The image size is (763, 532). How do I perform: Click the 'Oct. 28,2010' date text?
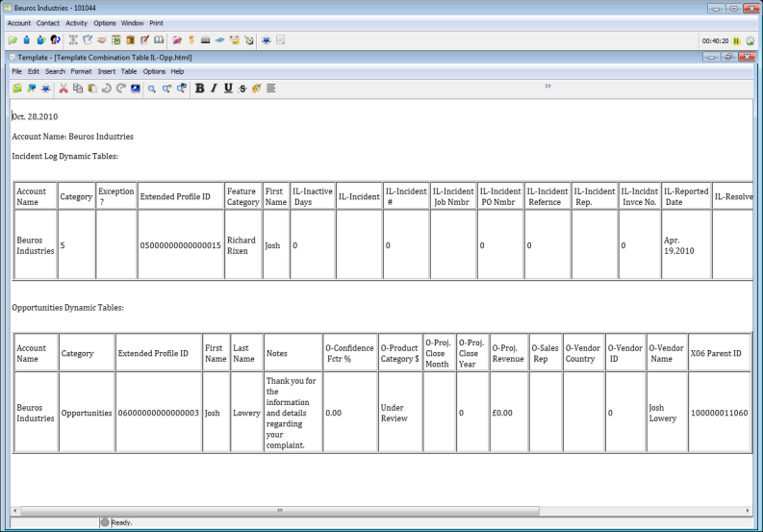click(x=35, y=116)
